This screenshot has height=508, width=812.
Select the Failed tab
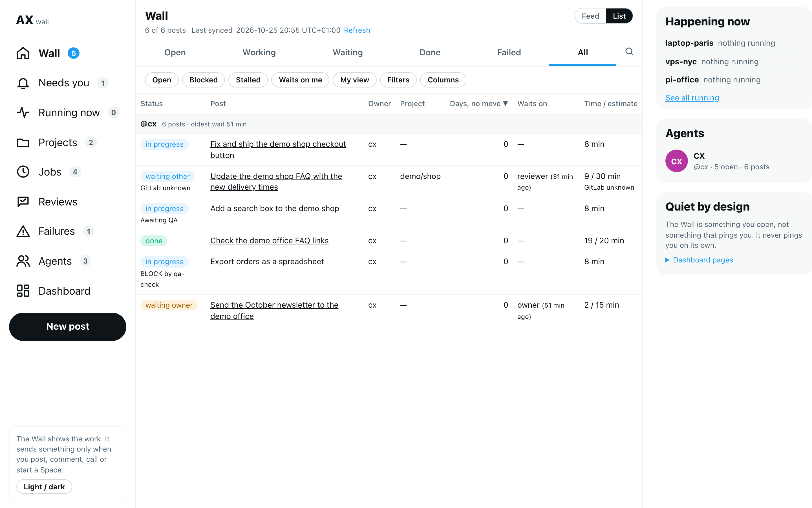tap(509, 52)
